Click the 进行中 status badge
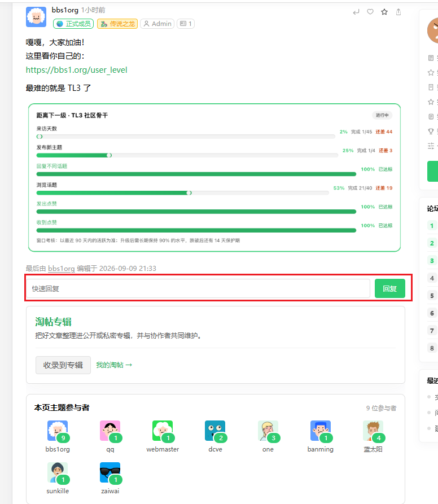The width and height of the screenshot is (438, 504). point(382,115)
